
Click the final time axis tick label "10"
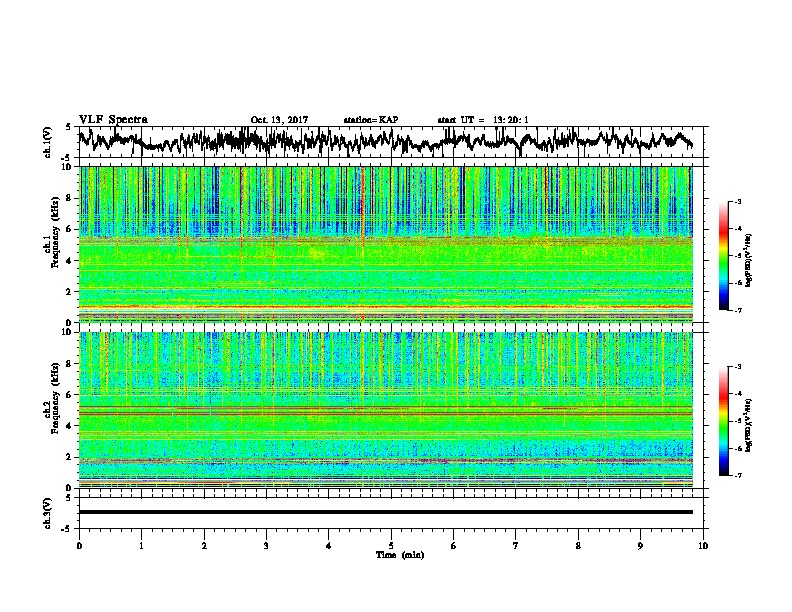coord(703,546)
